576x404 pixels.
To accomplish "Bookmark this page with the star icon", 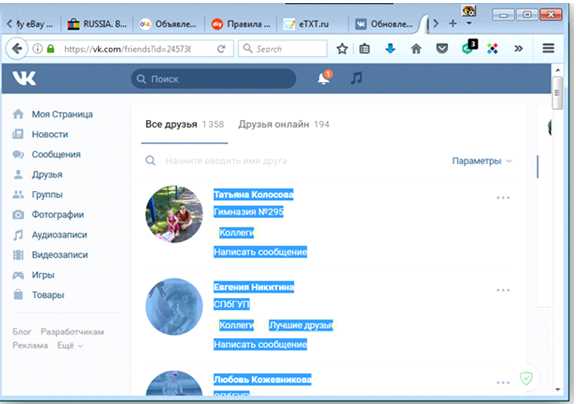I will (x=342, y=48).
